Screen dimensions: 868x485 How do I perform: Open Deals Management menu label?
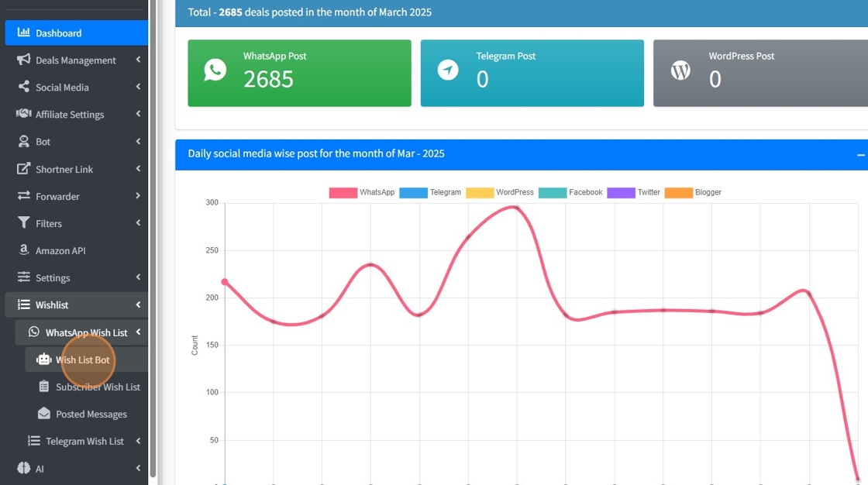pos(76,60)
